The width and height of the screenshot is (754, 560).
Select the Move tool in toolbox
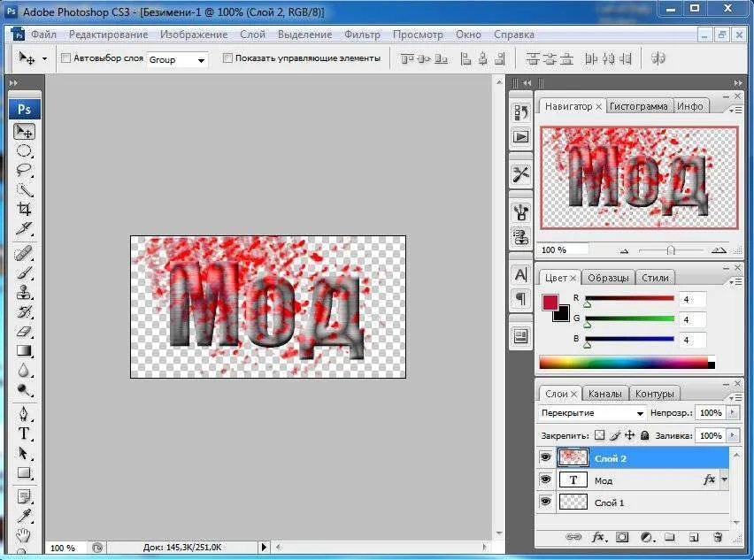[24, 131]
